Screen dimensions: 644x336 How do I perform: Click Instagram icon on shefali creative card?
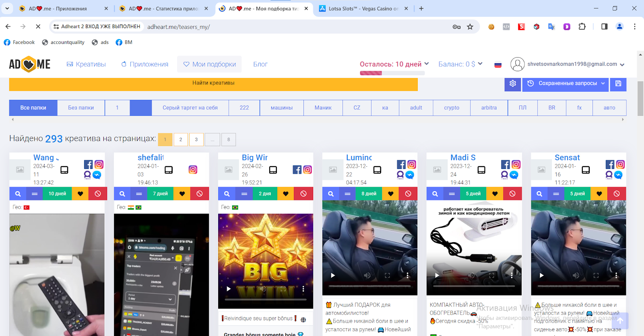click(193, 170)
